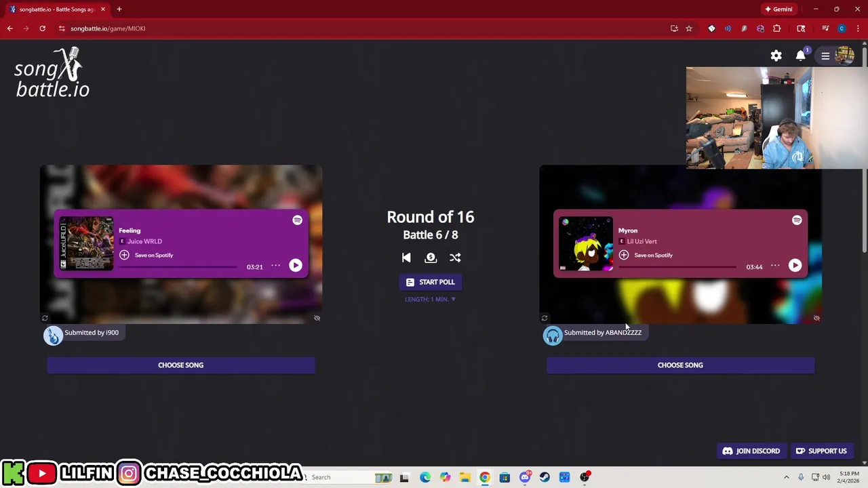
Task: Open the Juice WRLD artist link
Action: pos(144,241)
